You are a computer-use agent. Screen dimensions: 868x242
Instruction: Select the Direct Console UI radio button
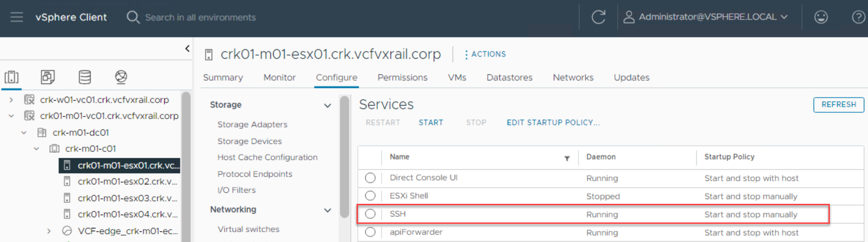pyautogui.click(x=370, y=178)
